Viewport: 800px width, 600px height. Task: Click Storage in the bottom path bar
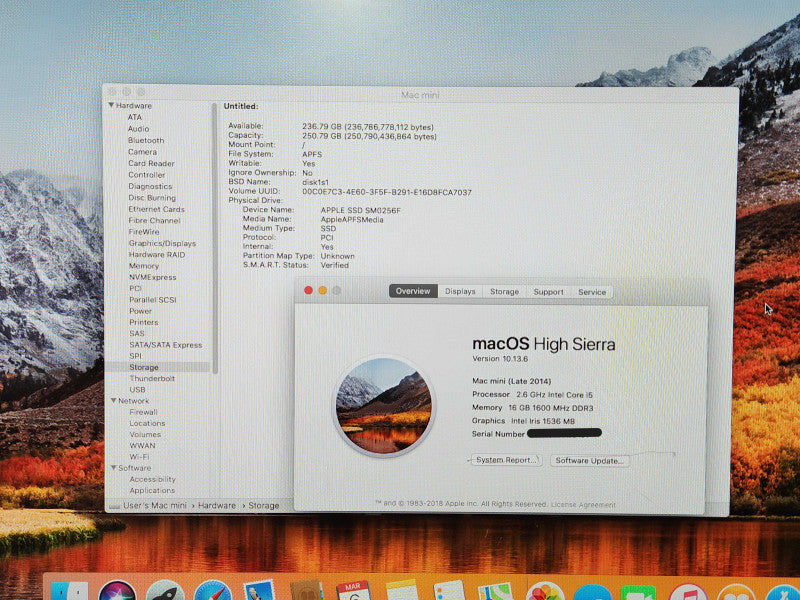pos(263,505)
